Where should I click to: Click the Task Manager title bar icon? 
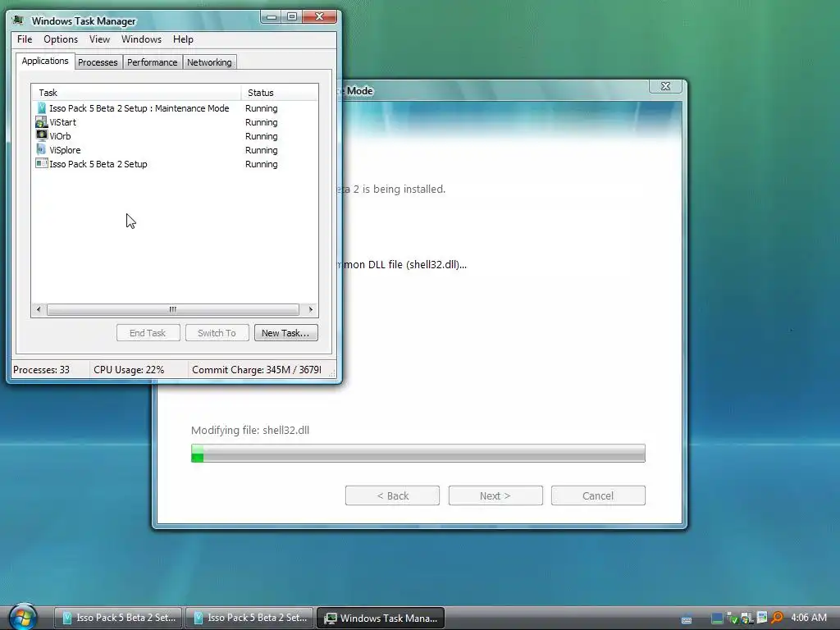click(18, 21)
